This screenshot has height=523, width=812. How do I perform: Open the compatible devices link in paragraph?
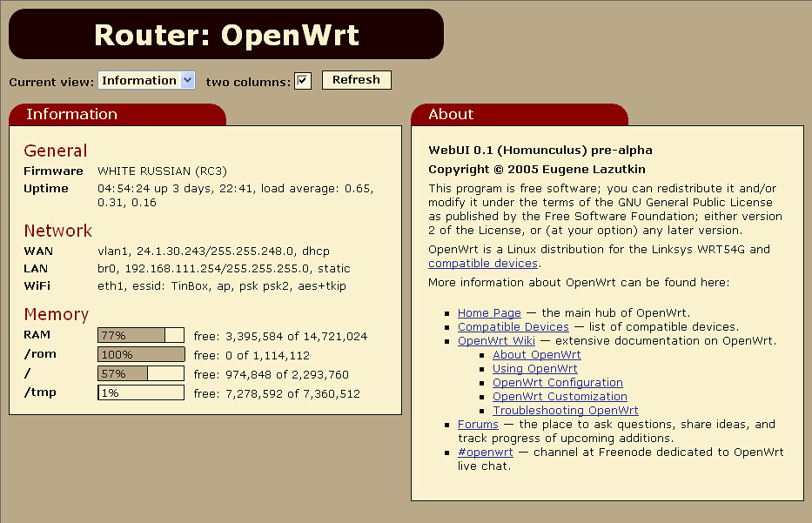pos(483,263)
